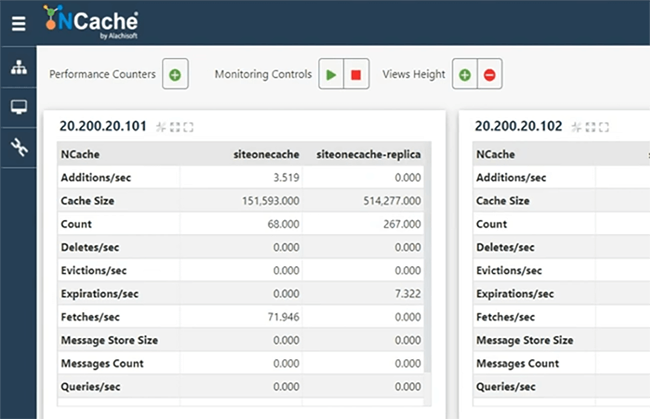Click the Views Height label

[x=414, y=74]
